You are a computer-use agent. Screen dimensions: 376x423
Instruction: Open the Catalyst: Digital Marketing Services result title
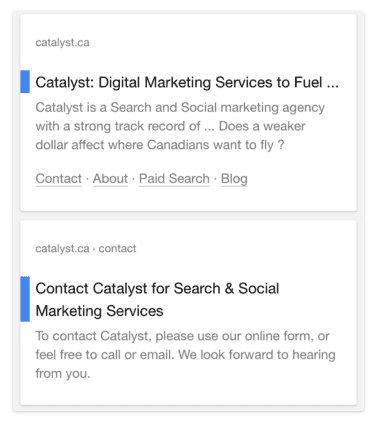coord(187,82)
